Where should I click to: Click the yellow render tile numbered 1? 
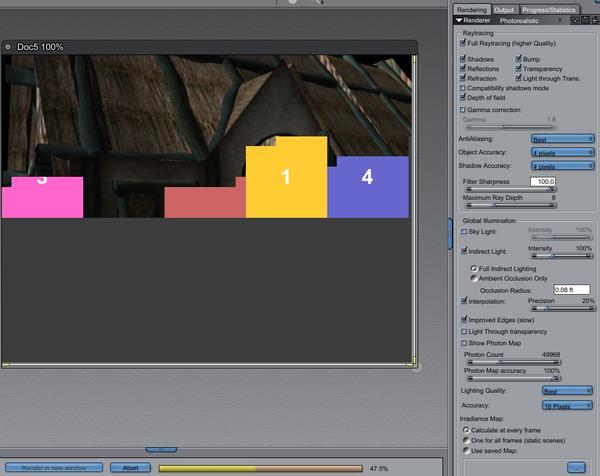coord(286,177)
